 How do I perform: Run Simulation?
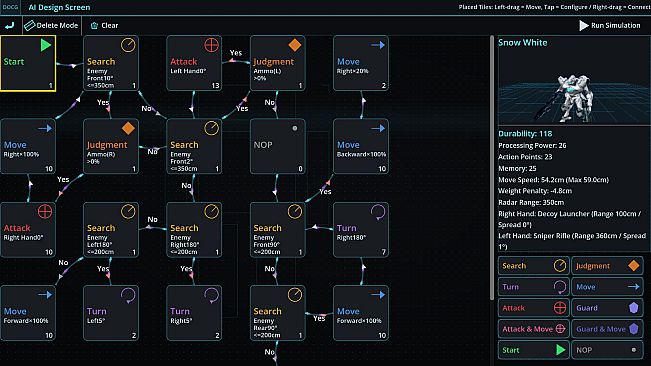click(609, 26)
